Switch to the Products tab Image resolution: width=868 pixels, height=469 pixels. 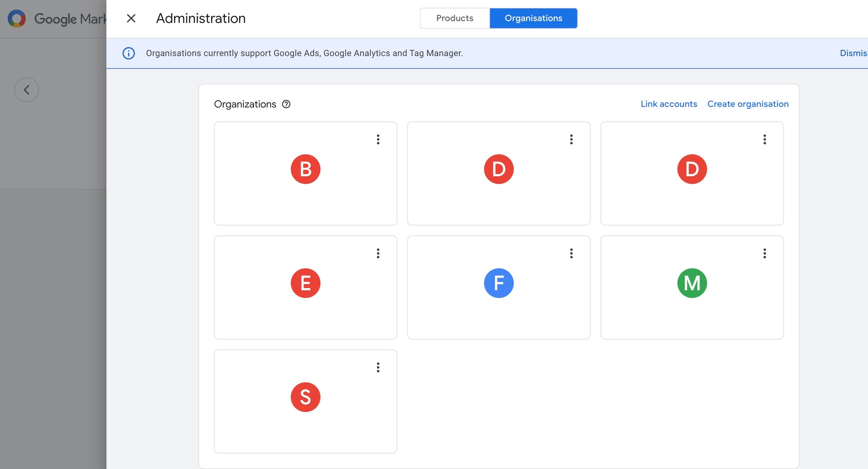(x=454, y=18)
